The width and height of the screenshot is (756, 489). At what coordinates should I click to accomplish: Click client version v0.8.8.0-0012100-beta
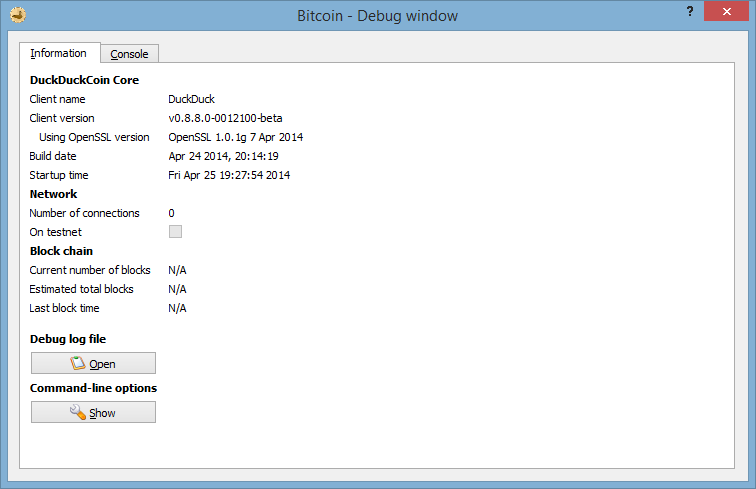225,118
